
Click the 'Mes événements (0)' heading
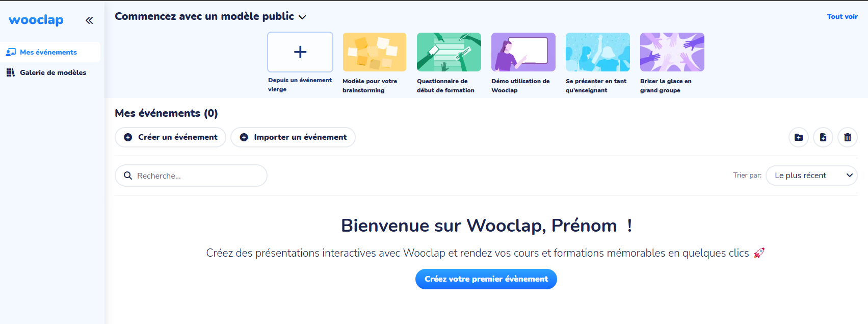[166, 113]
